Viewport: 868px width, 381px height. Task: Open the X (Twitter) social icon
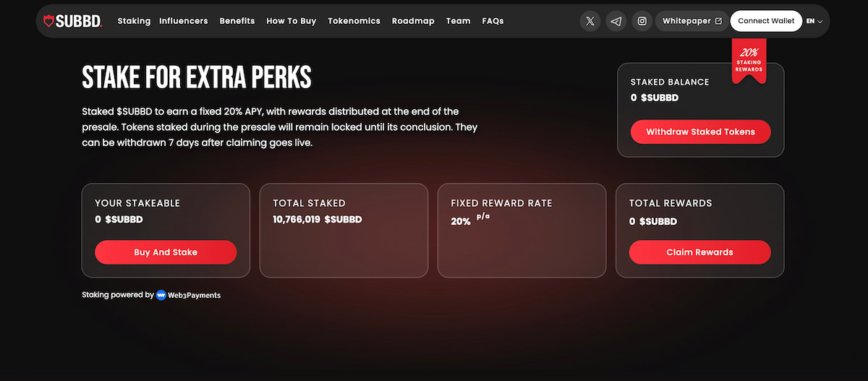(x=590, y=21)
